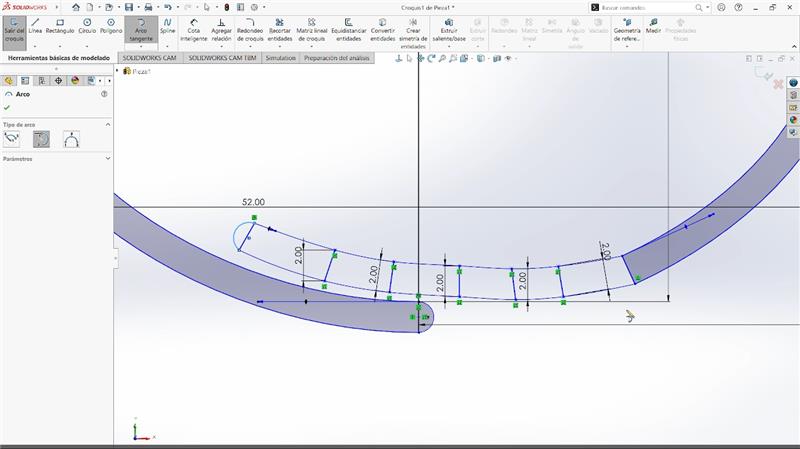Open the Geometría de referencia dropdown arrow
800x449 pixels.
click(627, 46)
